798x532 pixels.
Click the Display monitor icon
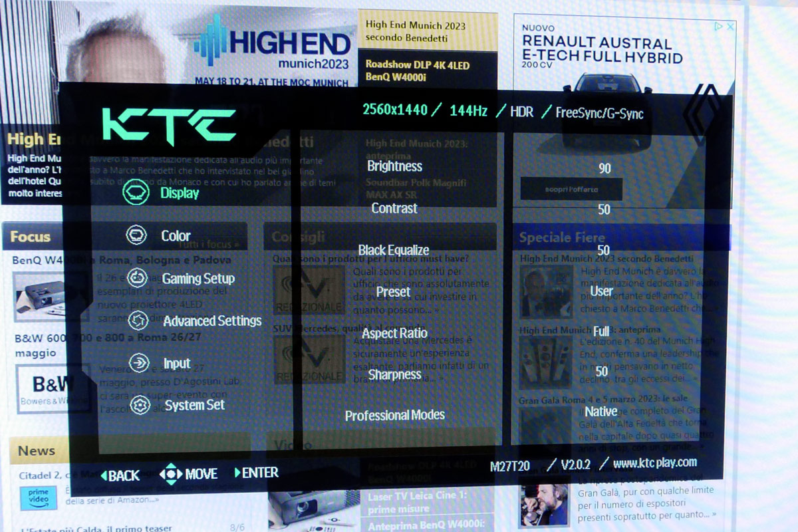pyautogui.click(x=135, y=193)
